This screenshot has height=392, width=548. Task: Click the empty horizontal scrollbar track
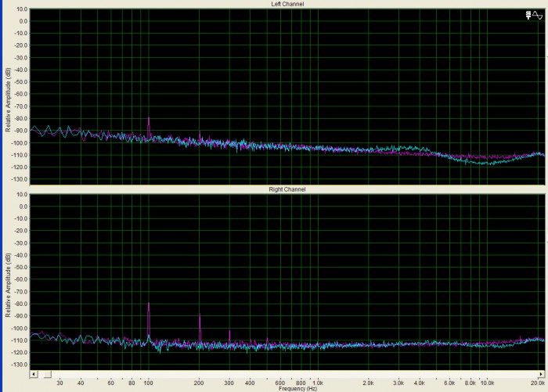click(294, 374)
